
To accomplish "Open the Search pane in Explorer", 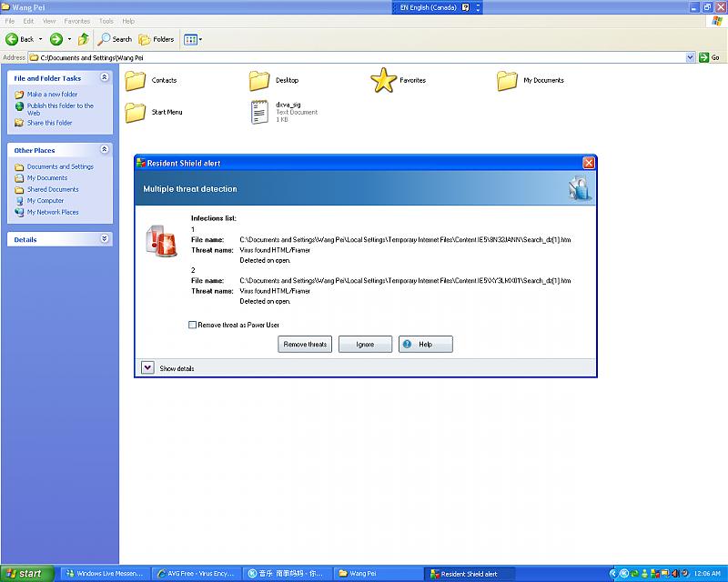I will (x=116, y=39).
